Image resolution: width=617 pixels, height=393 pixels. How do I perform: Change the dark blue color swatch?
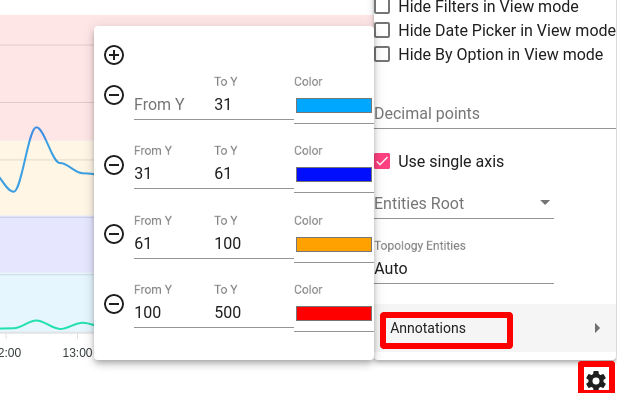tap(334, 175)
